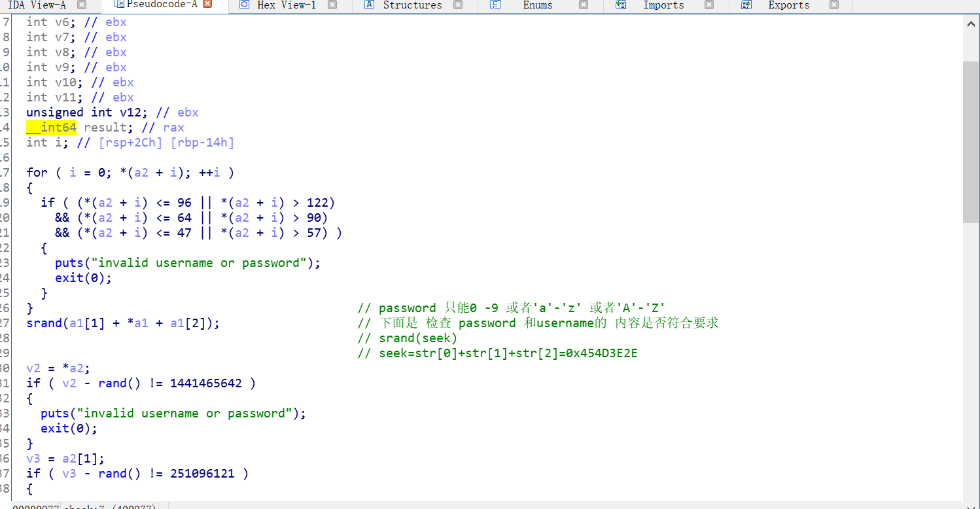
Task: Open the Imports tab
Action: 663,6
